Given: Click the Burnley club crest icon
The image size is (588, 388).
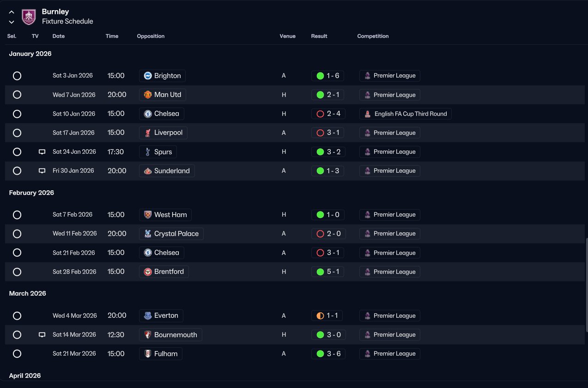Looking at the screenshot, I should point(29,17).
